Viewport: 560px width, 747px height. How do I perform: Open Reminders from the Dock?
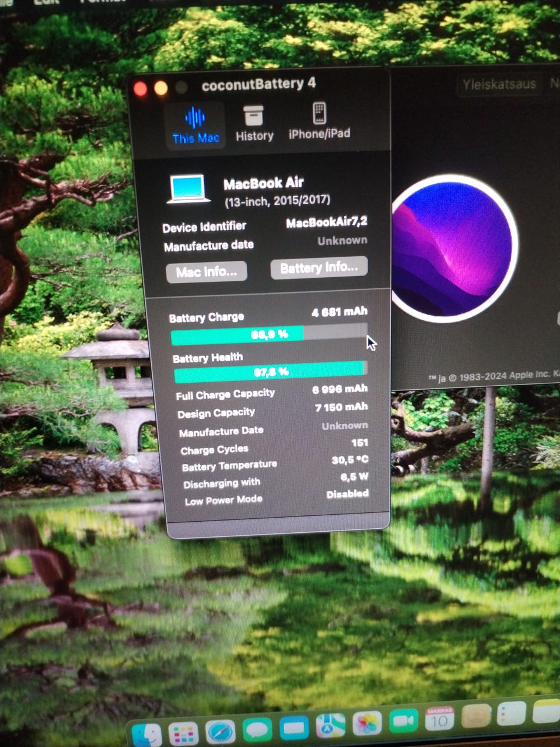(x=513, y=714)
